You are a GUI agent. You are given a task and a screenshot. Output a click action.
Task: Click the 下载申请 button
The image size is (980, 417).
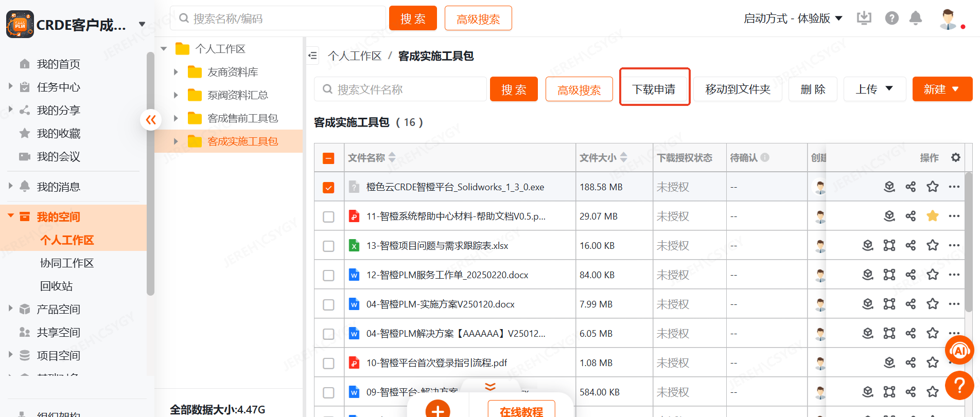click(654, 89)
